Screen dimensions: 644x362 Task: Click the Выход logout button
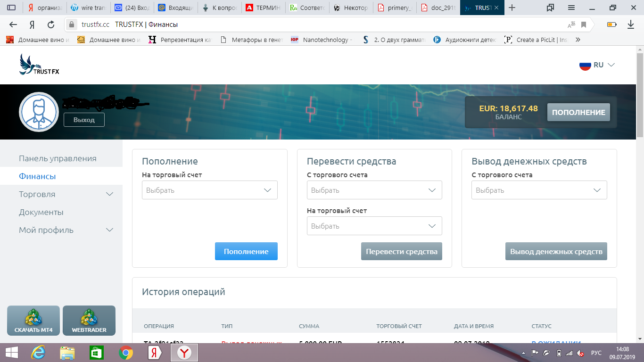[x=84, y=120]
